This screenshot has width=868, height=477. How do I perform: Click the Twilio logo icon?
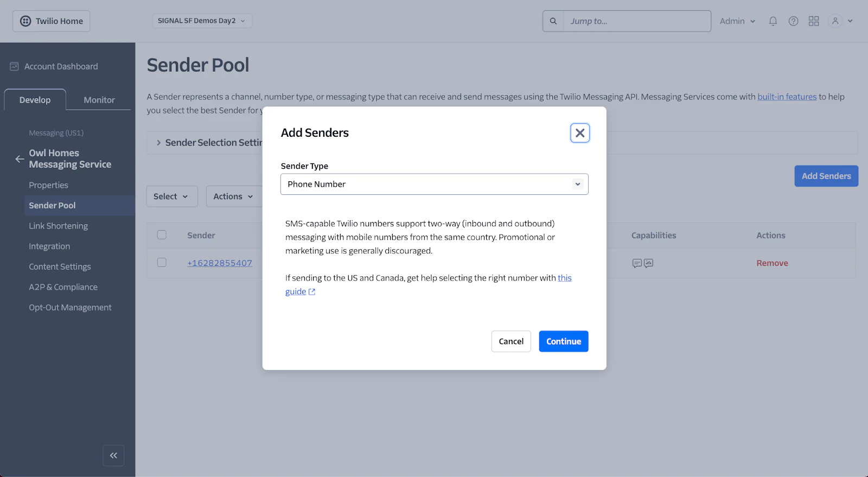[25, 21]
